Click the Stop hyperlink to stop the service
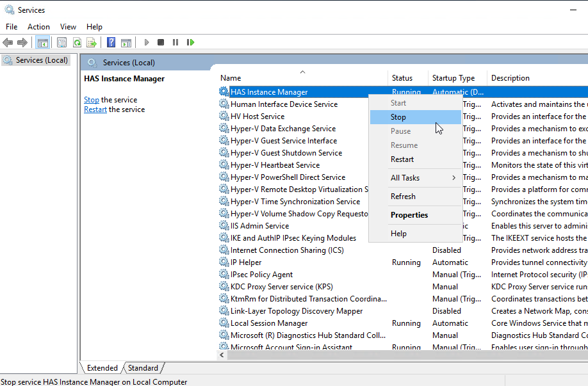Screen dimensions: 588x386 91,99
